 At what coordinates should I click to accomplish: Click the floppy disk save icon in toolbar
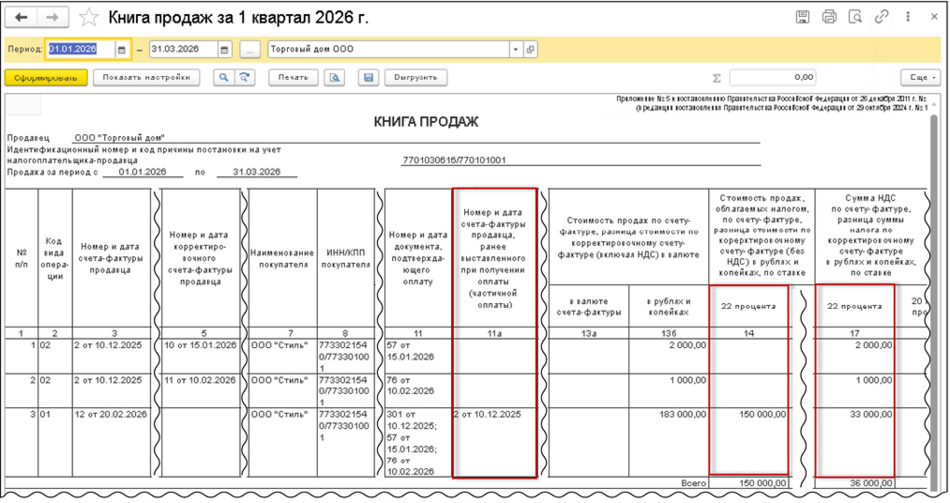[x=368, y=77]
